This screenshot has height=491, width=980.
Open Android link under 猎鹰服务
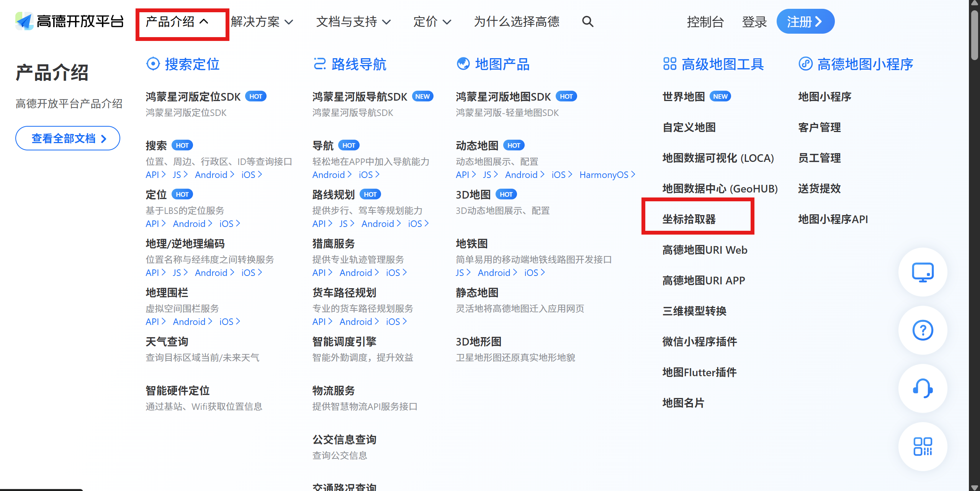click(359, 273)
